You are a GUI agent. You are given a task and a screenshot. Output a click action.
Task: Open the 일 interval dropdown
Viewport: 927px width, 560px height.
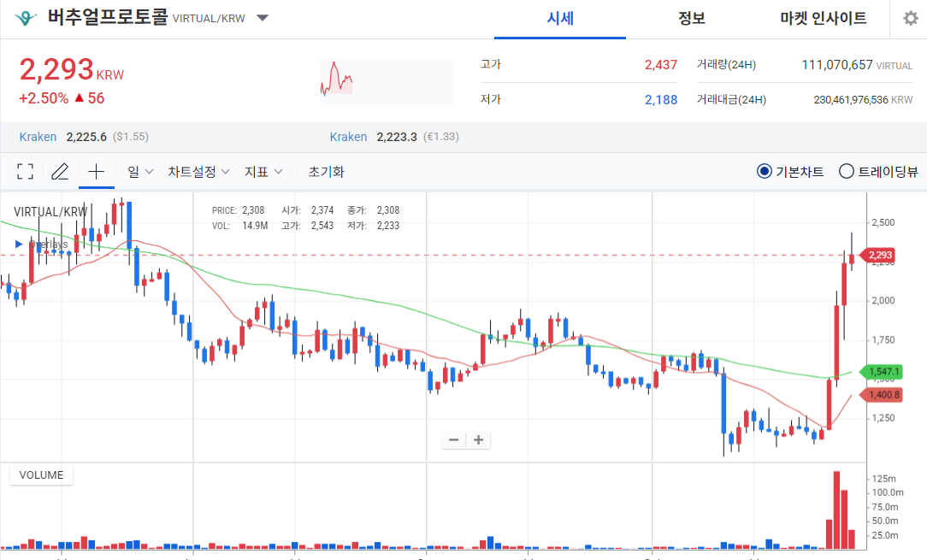[x=140, y=172]
